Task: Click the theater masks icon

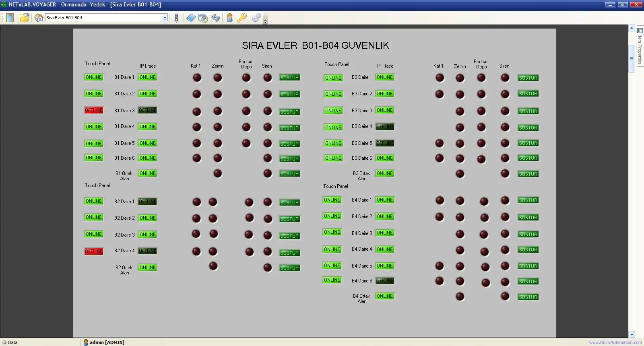Action: [216, 18]
